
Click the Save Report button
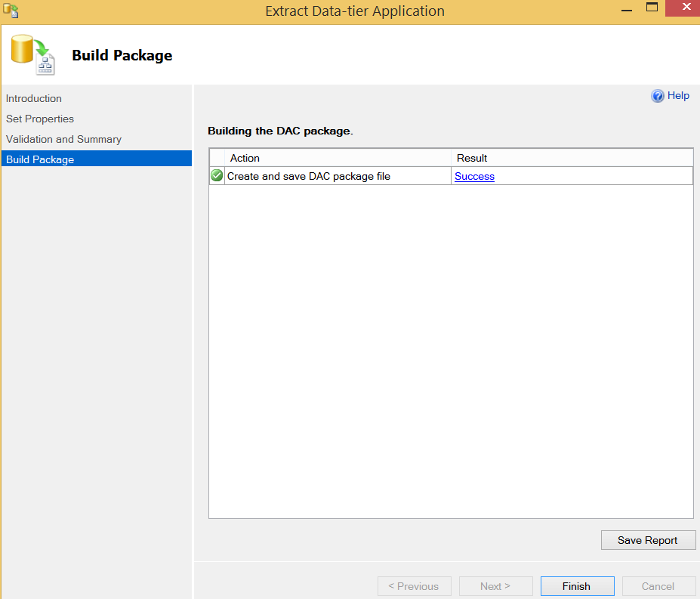pos(648,540)
